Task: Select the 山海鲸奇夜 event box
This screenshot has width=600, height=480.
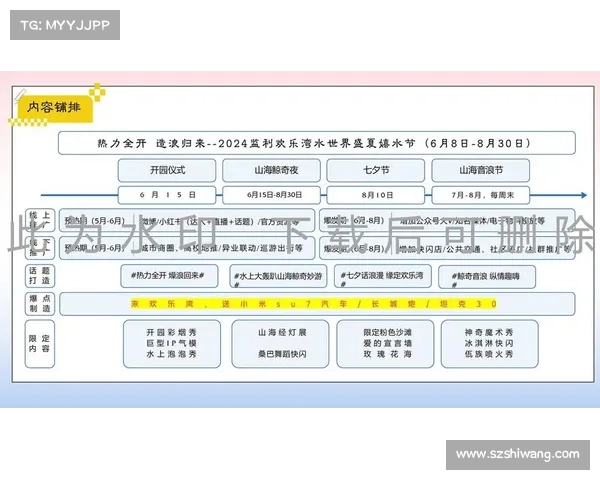Action: tap(271, 170)
